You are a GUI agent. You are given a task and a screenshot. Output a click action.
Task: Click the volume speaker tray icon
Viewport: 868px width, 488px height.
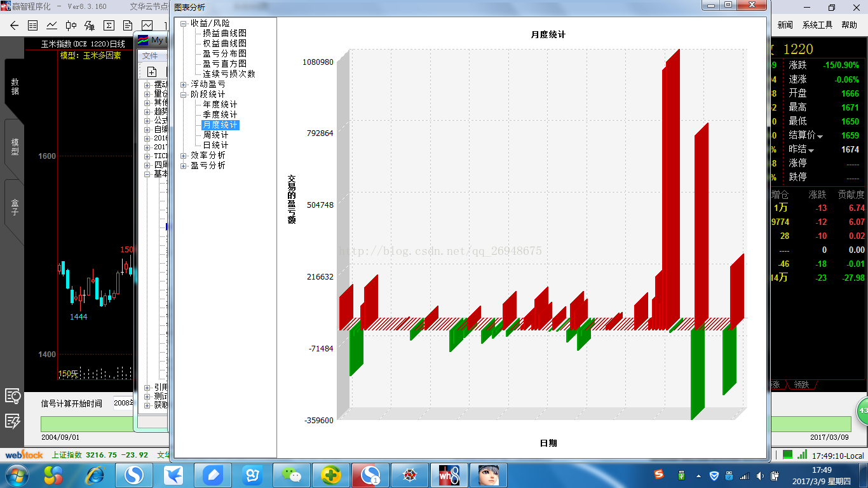point(760,475)
